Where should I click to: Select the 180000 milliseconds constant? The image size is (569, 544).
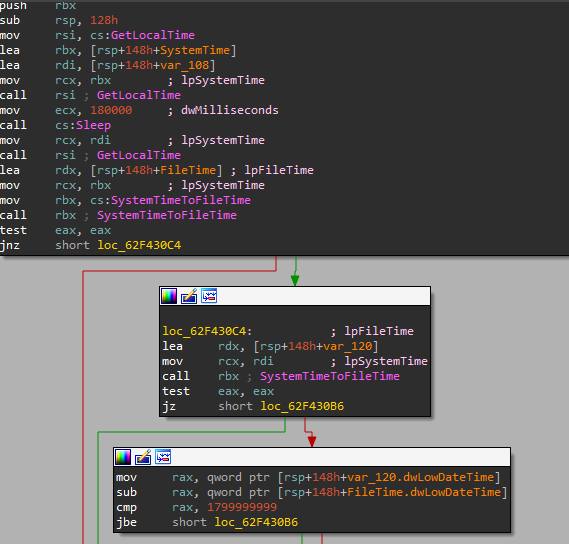111,110
